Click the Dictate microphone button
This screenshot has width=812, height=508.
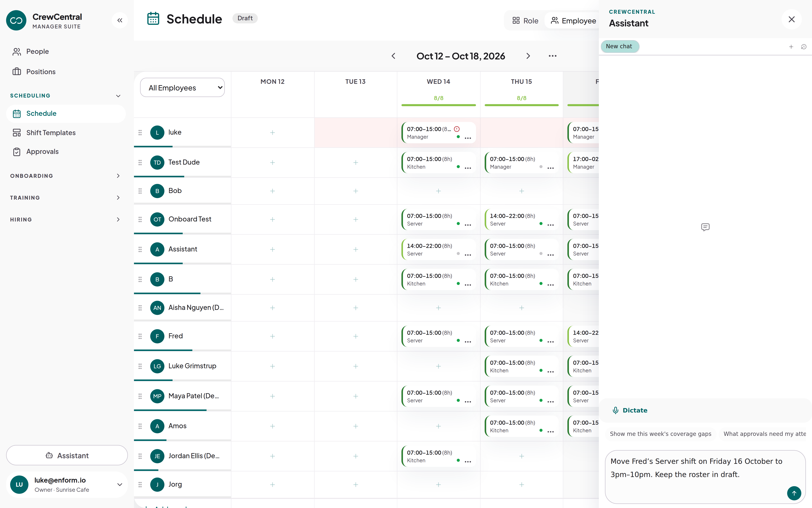click(x=630, y=410)
